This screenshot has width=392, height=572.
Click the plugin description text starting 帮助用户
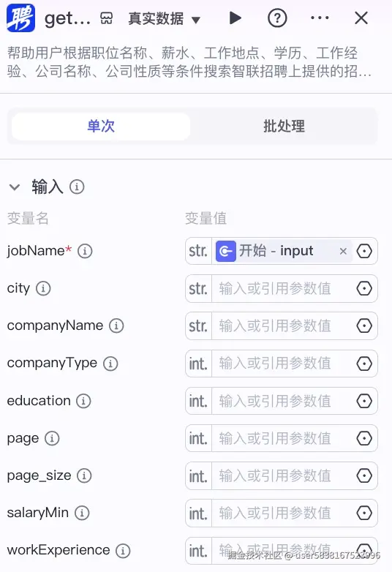pos(189,62)
